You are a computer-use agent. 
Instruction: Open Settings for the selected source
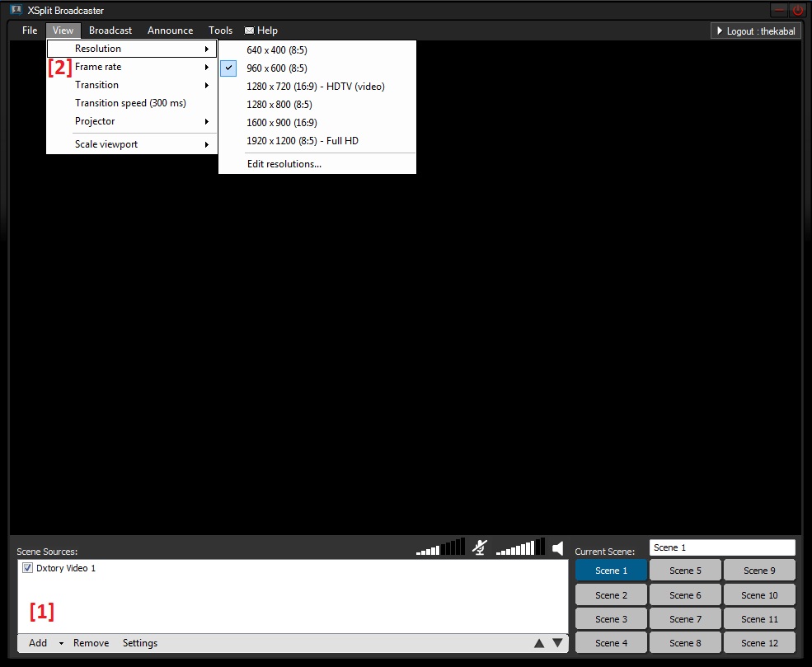139,643
